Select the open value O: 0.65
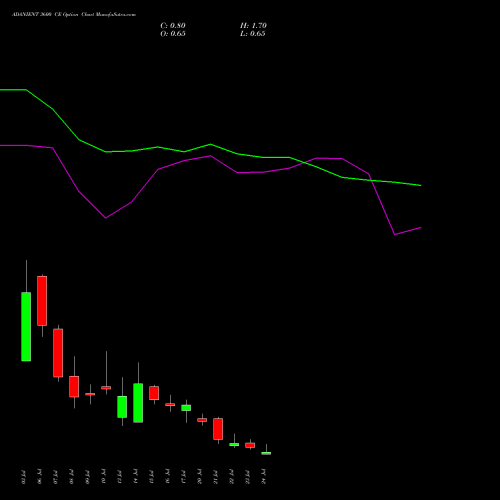 coord(173,34)
